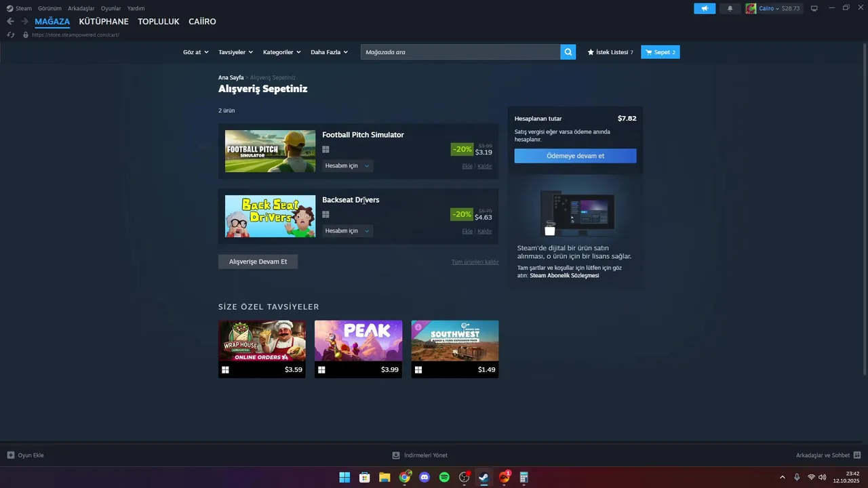Open the Görünüm menu

tap(50, 8)
